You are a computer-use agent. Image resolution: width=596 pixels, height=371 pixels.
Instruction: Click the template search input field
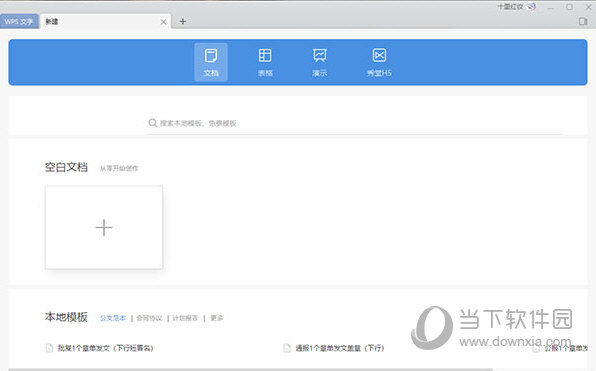354,123
